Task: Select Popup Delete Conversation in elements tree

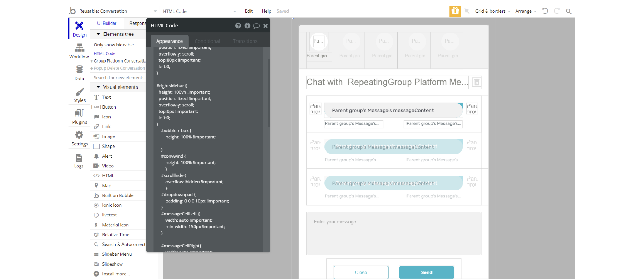Action: [119, 68]
